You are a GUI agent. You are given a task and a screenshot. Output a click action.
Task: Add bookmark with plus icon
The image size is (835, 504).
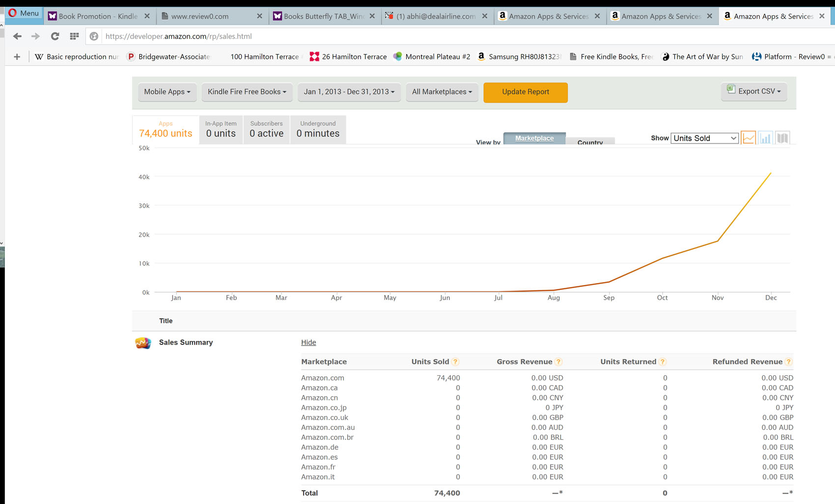(17, 57)
